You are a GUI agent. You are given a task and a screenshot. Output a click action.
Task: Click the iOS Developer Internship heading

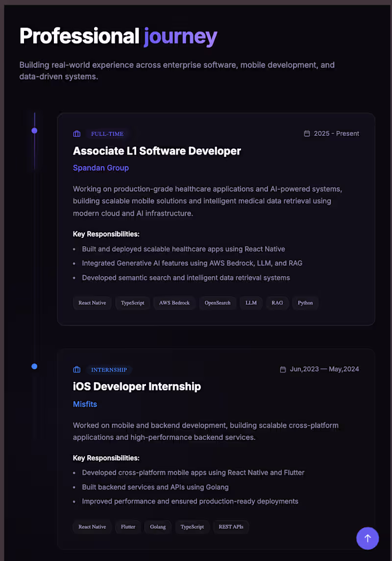click(137, 386)
